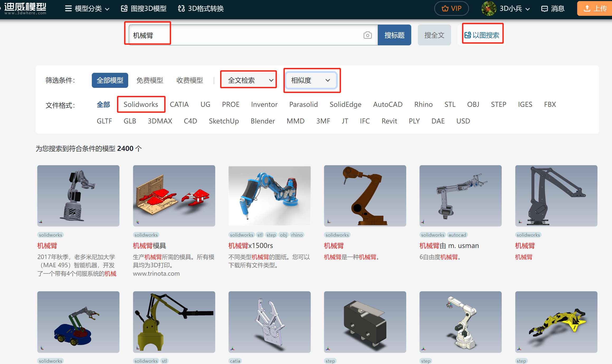
Task: Select the 免费模型 filter option
Action: [150, 80]
